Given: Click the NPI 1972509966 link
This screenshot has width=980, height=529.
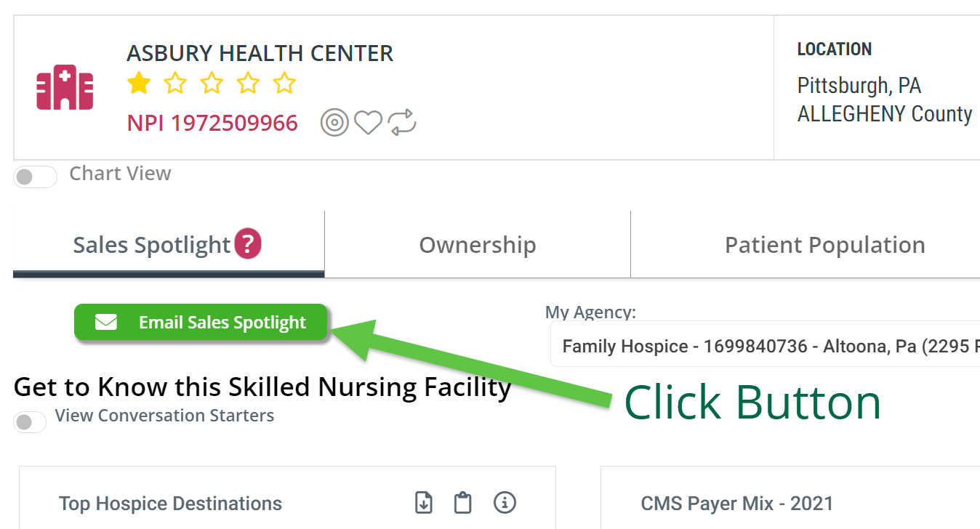Looking at the screenshot, I should click(x=212, y=123).
